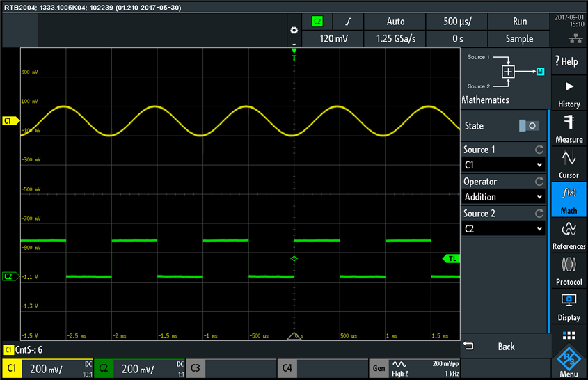Expand the Source 2 dropdown showing C2
The image size is (588, 380).
point(503,228)
